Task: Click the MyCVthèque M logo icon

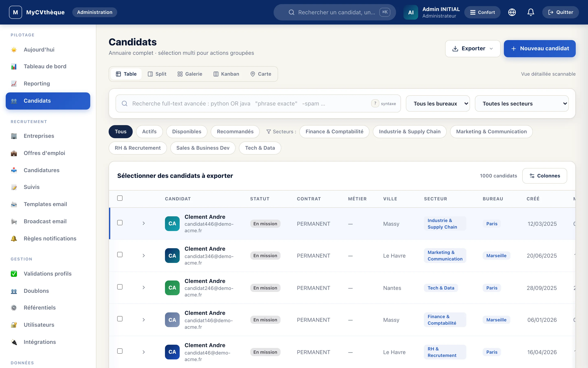Action: [x=15, y=12]
